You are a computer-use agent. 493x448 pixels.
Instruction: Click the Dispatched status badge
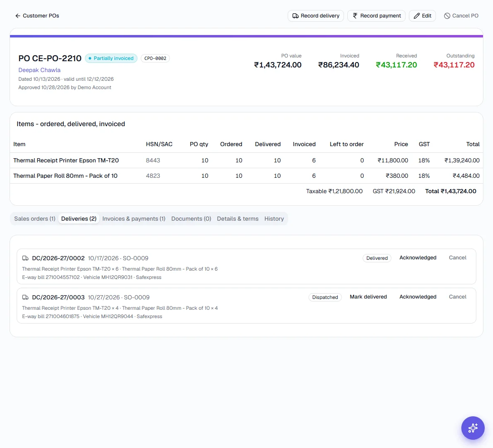pyautogui.click(x=325, y=297)
